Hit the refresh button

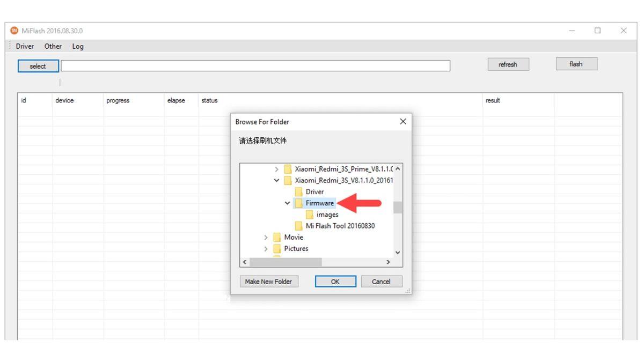coord(508,65)
